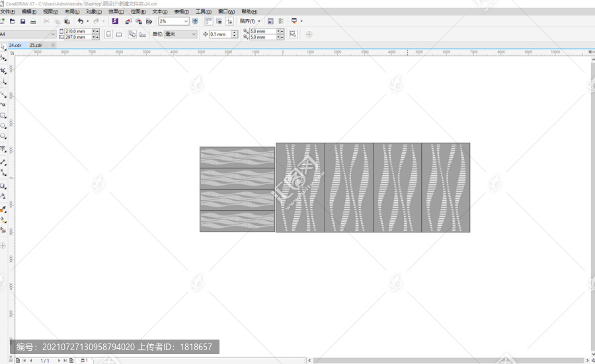Open the Edit menu
Image resolution: width=595 pixels, height=364 pixels.
[x=29, y=12]
